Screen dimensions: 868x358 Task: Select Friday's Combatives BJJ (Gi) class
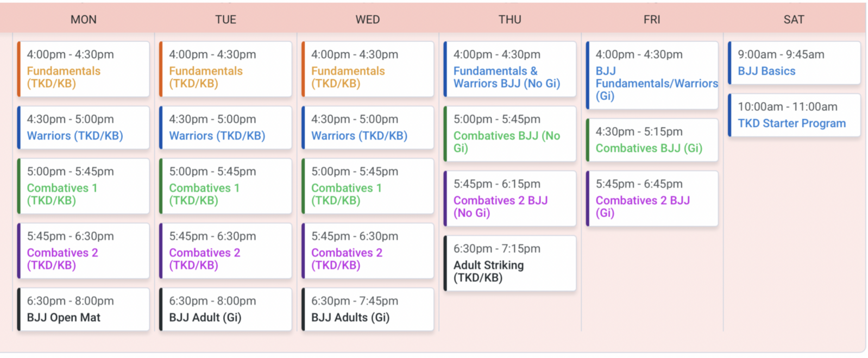(652, 140)
